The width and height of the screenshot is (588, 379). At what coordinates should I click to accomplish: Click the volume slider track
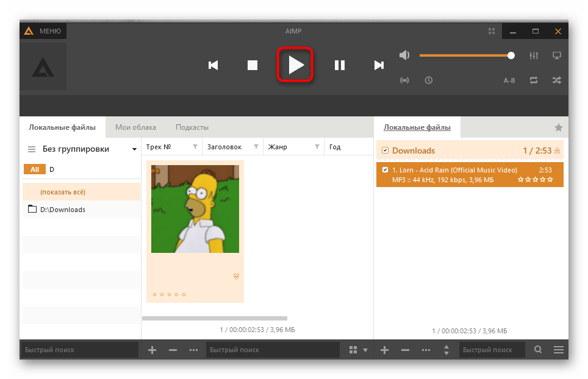(464, 55)
